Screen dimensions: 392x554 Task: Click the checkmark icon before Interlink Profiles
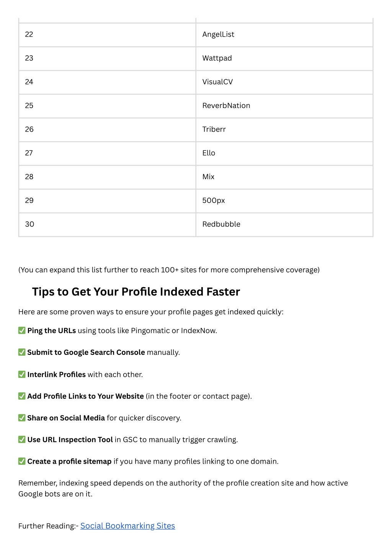pos(22,374)
